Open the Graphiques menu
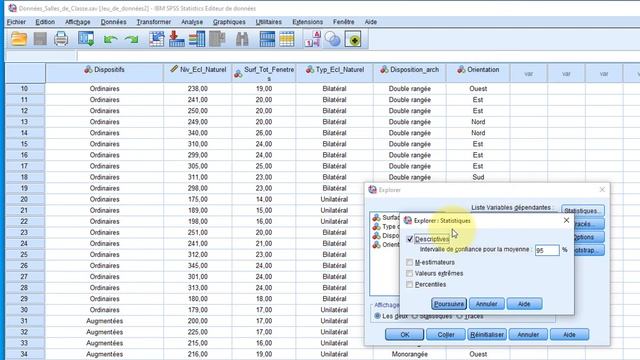 pos(229,22)
